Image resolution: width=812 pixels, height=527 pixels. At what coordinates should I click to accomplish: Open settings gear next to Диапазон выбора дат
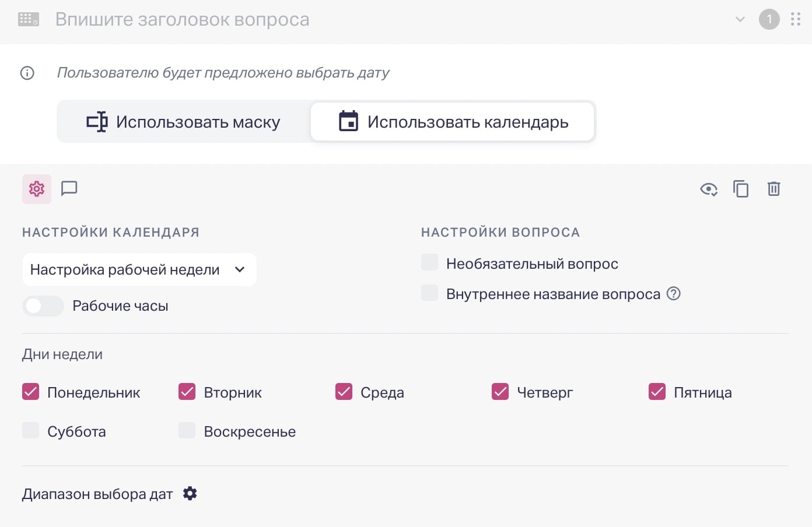pyautogui.click(x=190, y=493)
